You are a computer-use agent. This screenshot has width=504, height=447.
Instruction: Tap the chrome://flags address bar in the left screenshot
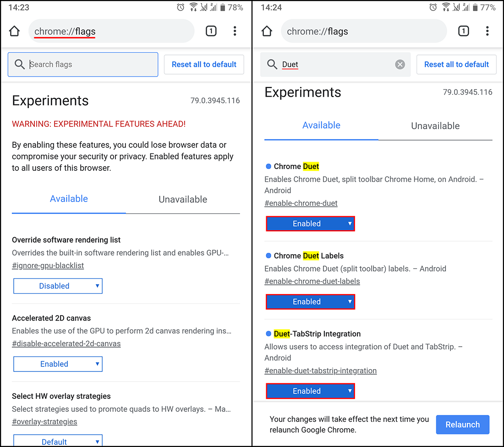111,31
